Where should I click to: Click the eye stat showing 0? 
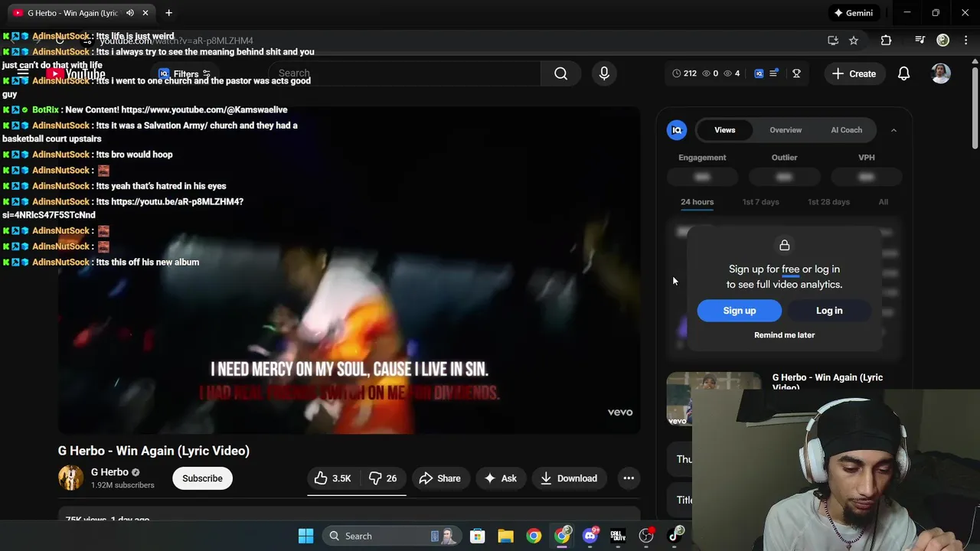coord(710,73)
